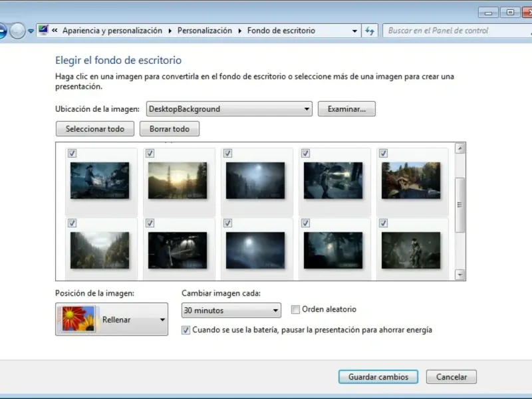This screenshot has width=532, height=399.
Task: Focus the 'Buscar en el Panel de control' field
Action: click(458, 31)
